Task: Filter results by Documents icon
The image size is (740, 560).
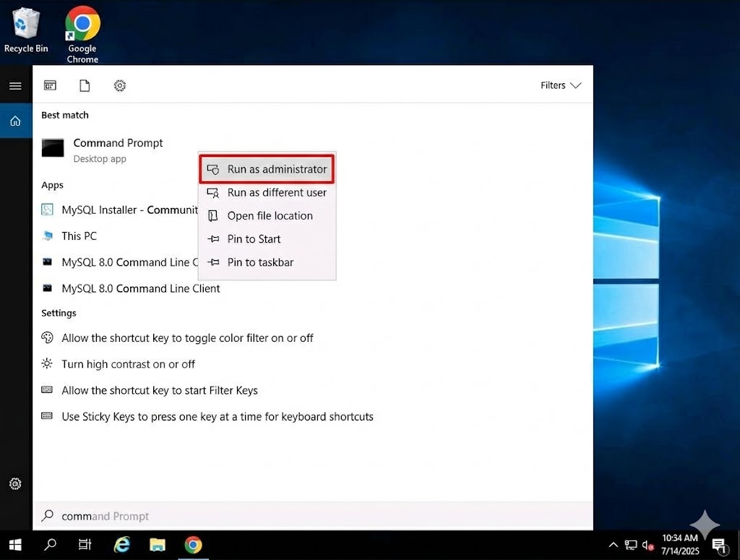Action: point(85,86)
